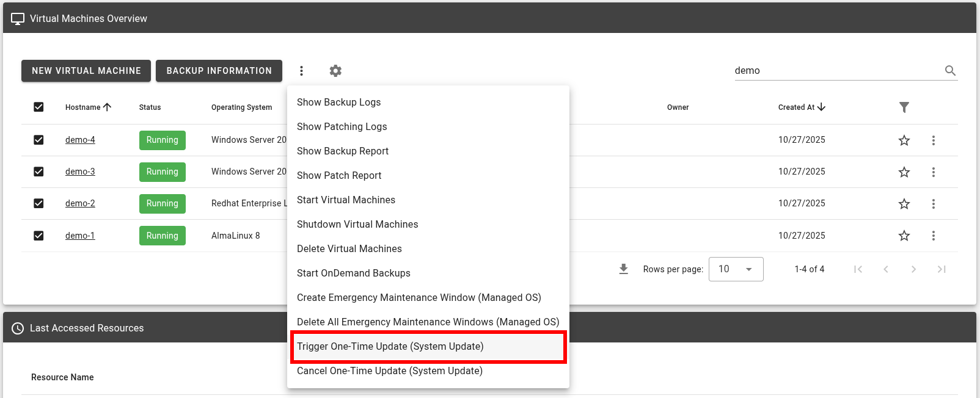Click the Operating System column header

[x=241, y=107]
